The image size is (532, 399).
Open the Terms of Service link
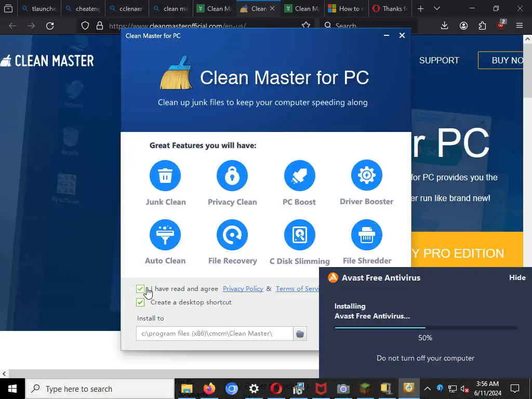[x=297, y=289]
